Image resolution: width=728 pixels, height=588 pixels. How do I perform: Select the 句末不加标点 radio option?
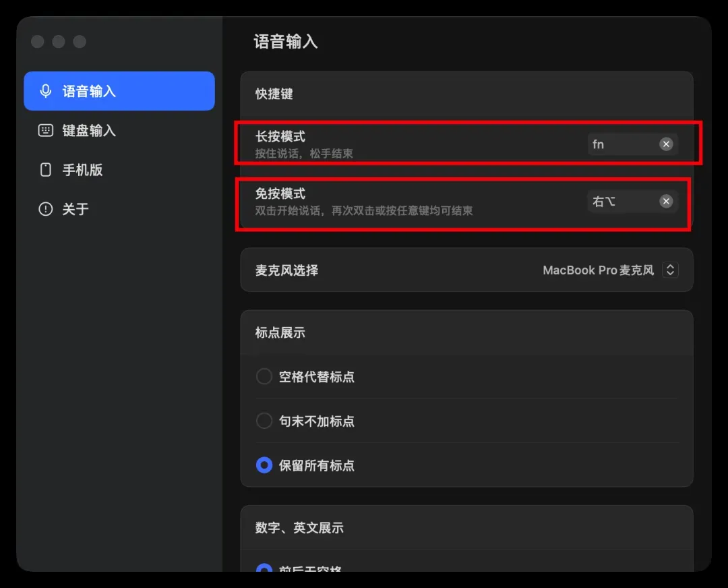264,421
